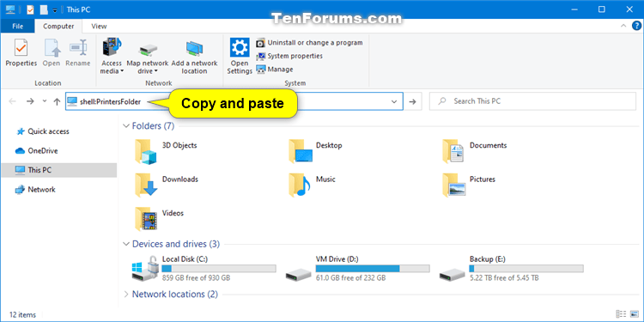Image resolution: width=644 pixels, height=322 pixels.
Task: Switch to the View ribbon tab
Action: (x=99, y=27)
